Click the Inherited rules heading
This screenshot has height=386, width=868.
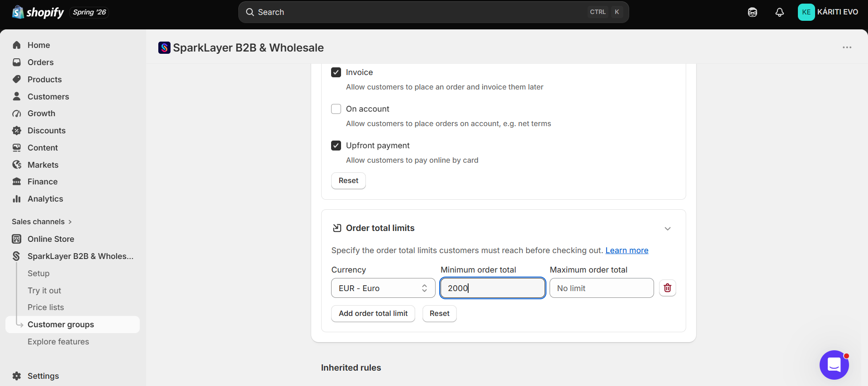click(351, 368)
